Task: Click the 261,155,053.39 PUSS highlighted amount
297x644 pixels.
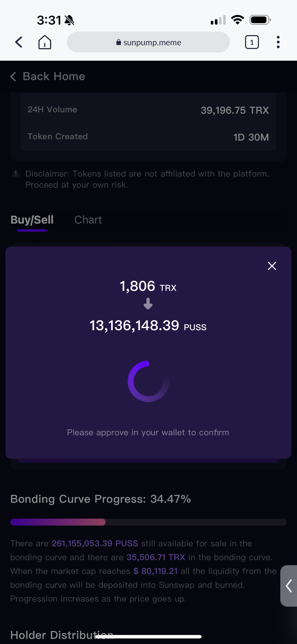Action: (95, 543)
